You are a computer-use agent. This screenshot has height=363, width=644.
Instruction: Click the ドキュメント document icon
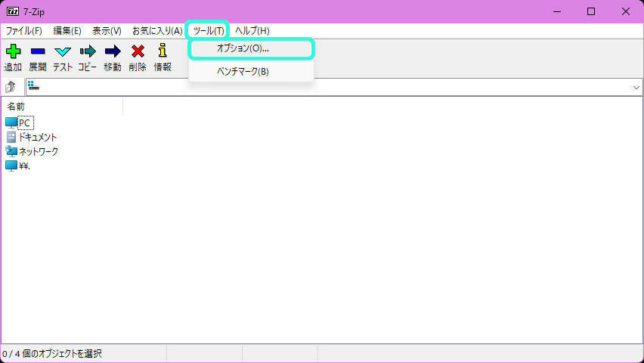pyautogui.click(x=11, y=137)
